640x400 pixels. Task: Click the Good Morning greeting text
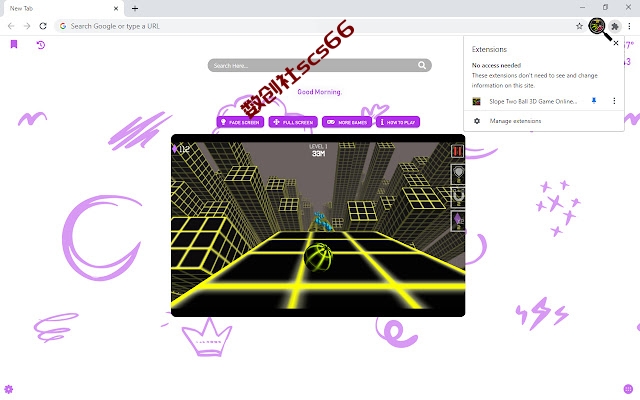(320, 92)
